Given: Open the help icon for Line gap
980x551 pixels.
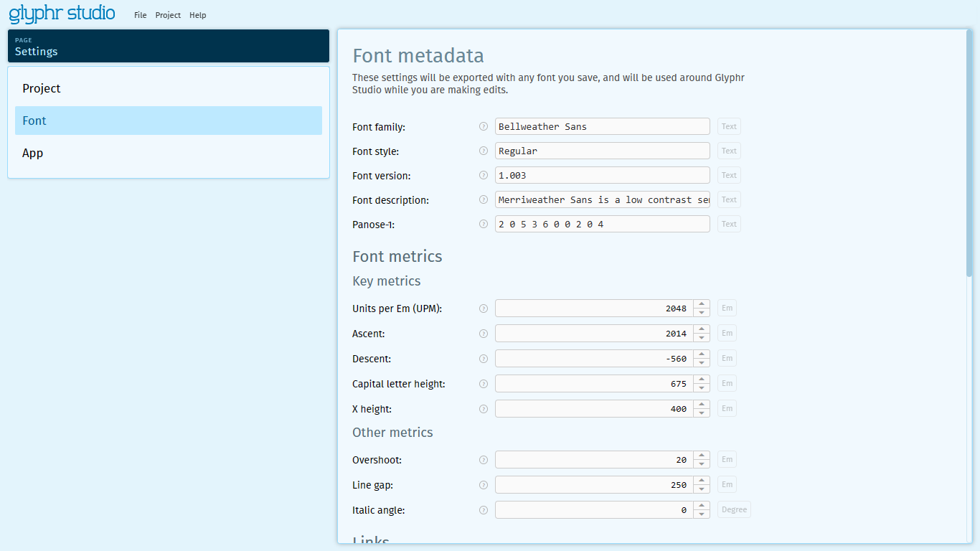Looking at the screenshot, I should pyautogui.click(x=484, y=485).
